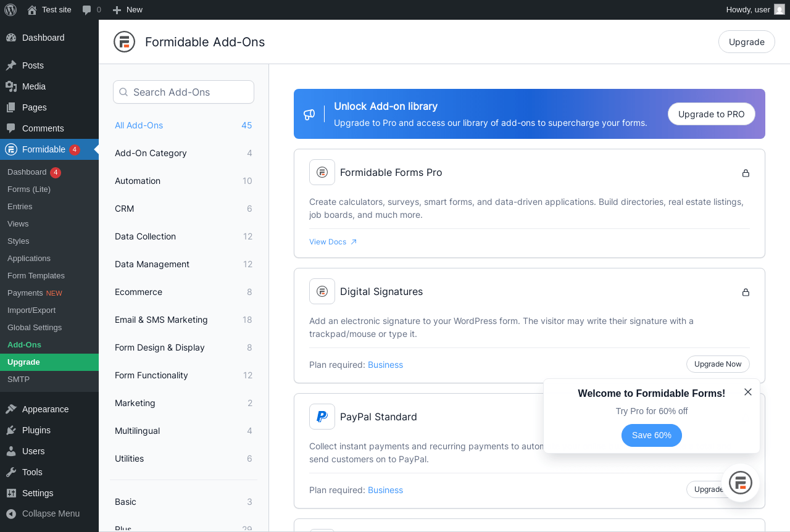
Task: Go to Global Settings submenu item
Action: tap(35, 327)
